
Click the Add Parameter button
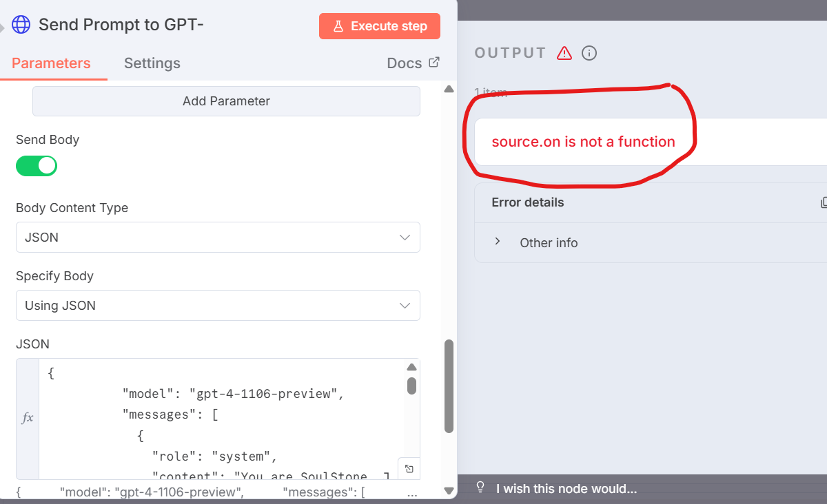226,101
